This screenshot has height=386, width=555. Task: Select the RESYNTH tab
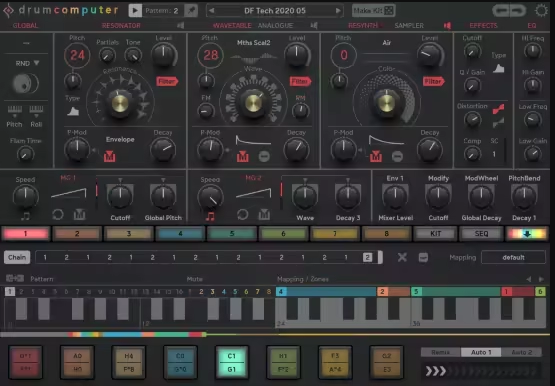(x=363, y=25)
